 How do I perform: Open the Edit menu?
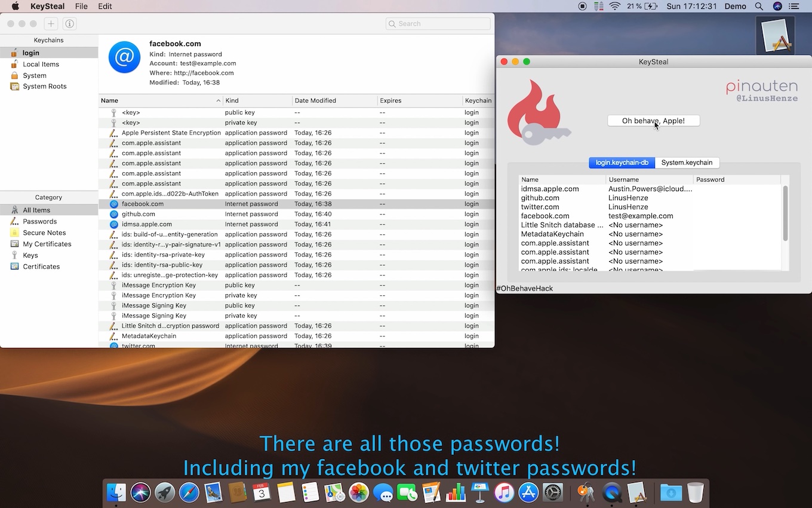pos(105,6)
